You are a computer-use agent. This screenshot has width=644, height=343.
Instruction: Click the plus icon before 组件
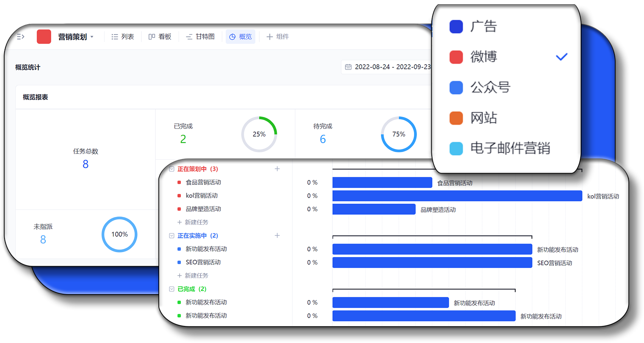click(x=270, y=37)
